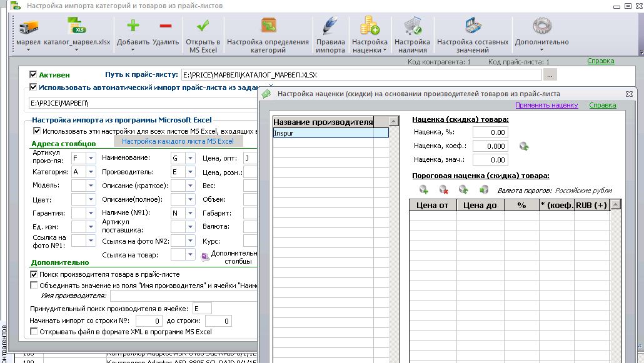Refresh threshold markup list icon

coord(464,190)
